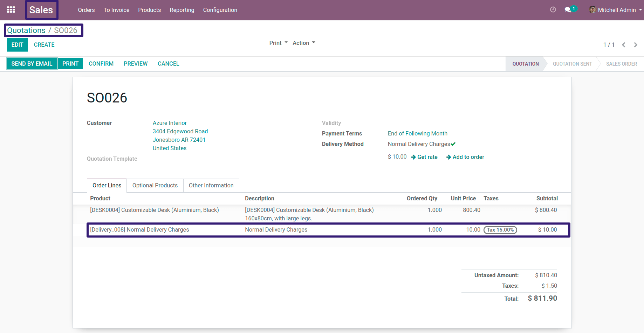The height and width of the screenshot is (333, 644).
Task: Click the Description column header
Action: tap(260, 199)
